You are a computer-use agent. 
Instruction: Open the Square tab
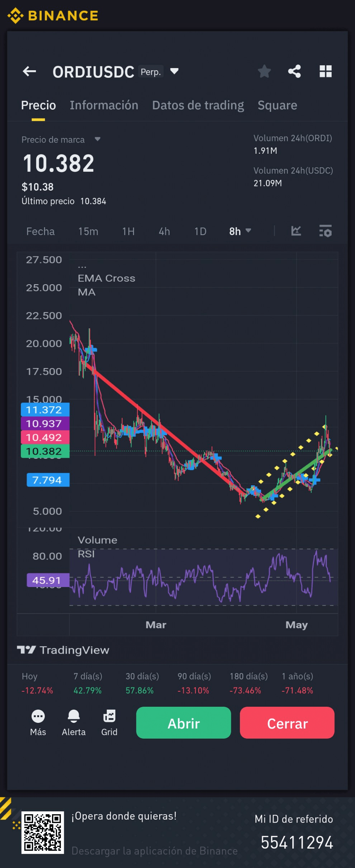(277, 105)
